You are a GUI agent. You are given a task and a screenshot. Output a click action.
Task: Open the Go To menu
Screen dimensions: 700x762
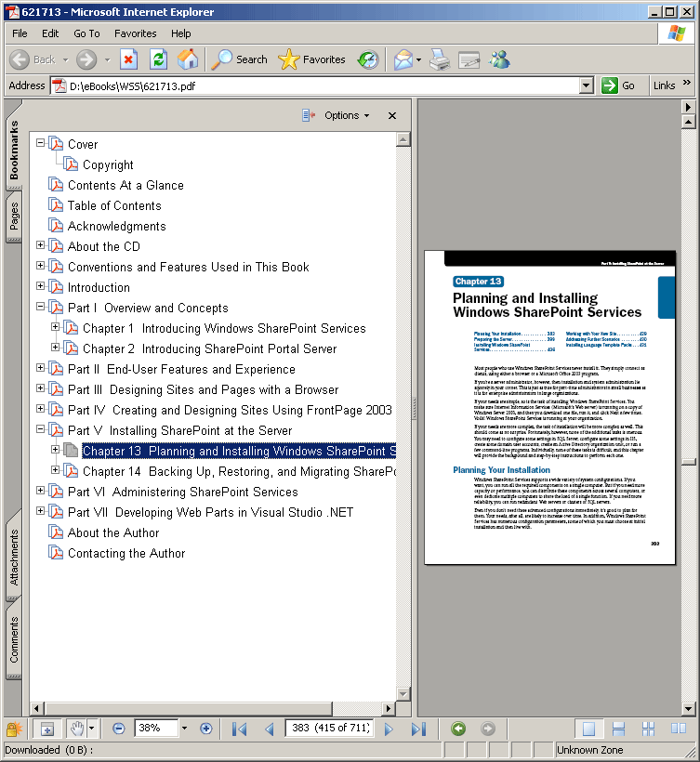pyautogui.click(x=86, y=33)
